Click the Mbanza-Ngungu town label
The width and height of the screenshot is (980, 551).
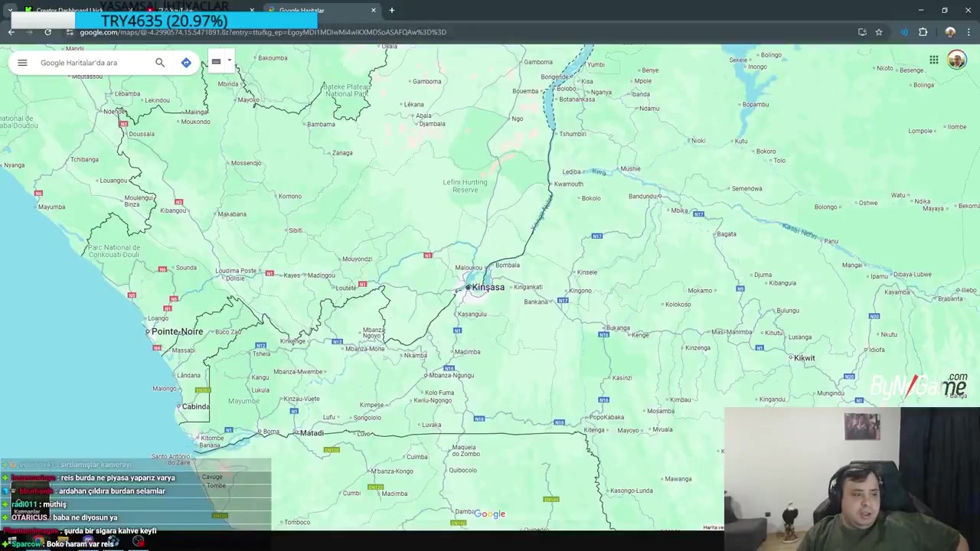tap(452, 375)
